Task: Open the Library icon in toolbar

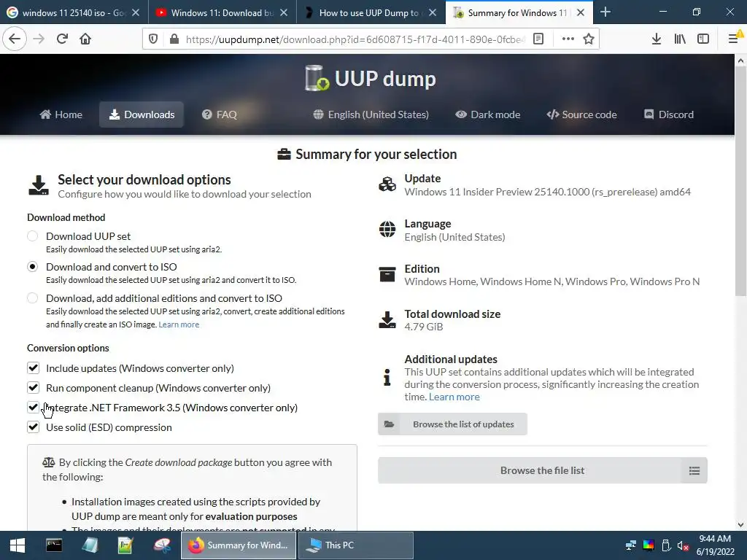Action: coord(680,39)
